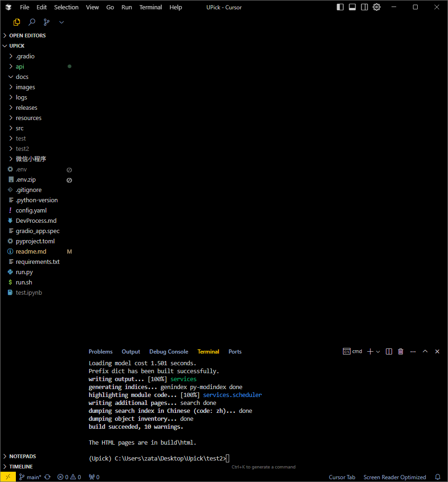Open the File menu
448x482 pixels.
click(25, 7)
